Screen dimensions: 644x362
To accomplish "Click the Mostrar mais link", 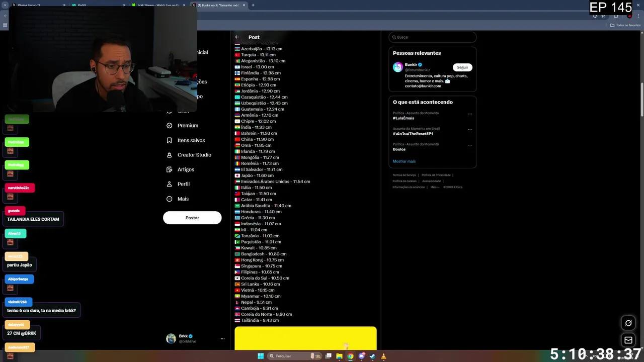I will coord(404,161).
